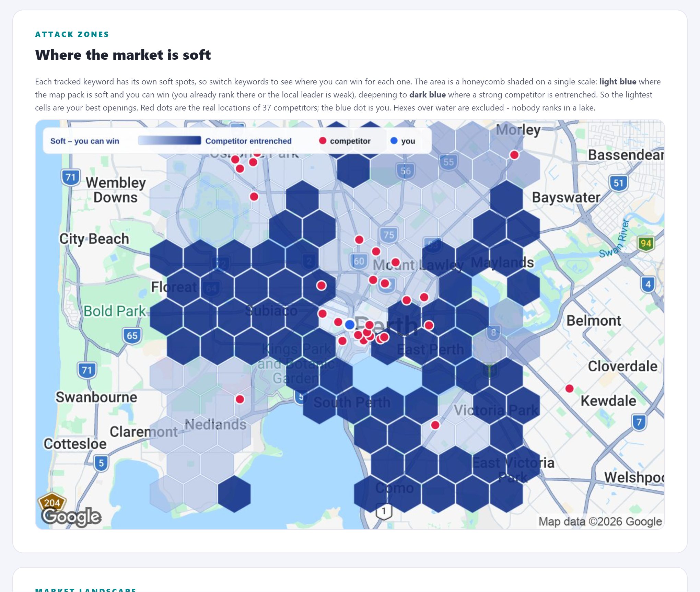Click the 'Bayswater' map label
Viewport: 700px width, 592px height.
coord(566,197)
